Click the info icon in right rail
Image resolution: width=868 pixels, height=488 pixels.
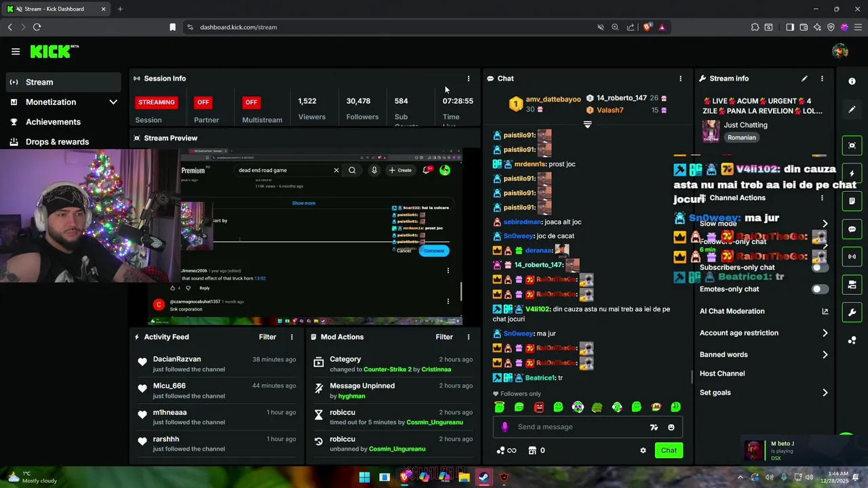852,81
